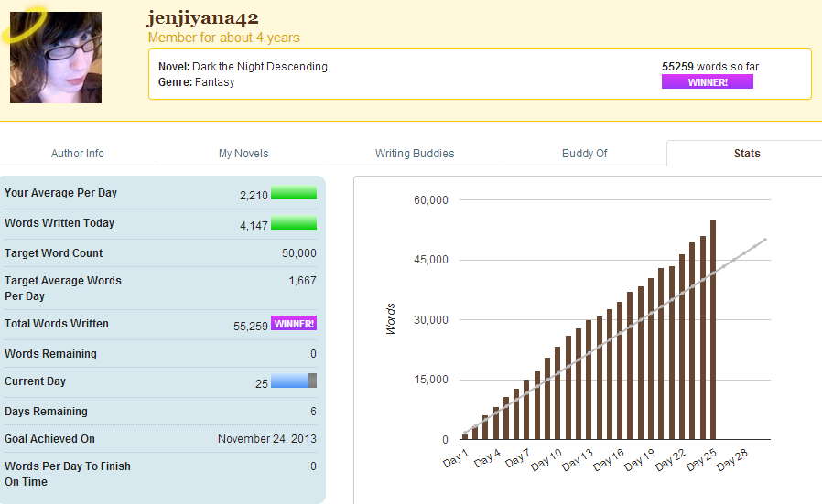Screen dimensions: 822x504
Task: Open the Writing Buddies tab
Action: (x=415, y=154)
